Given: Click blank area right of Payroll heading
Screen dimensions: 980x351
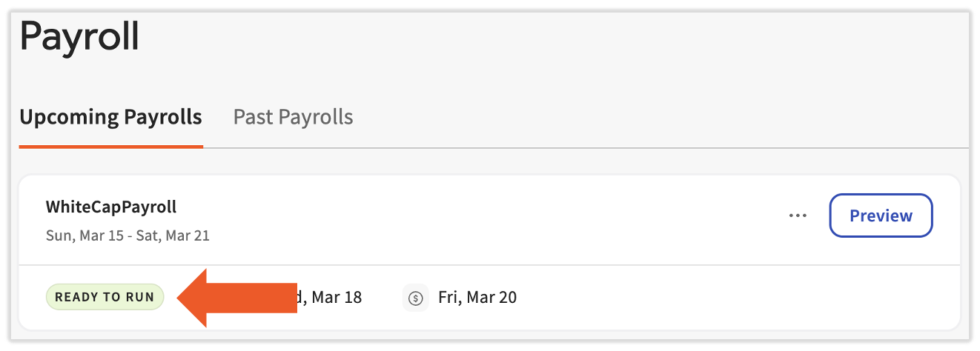Looking at the screenshot, I should [x=519, y=37].
